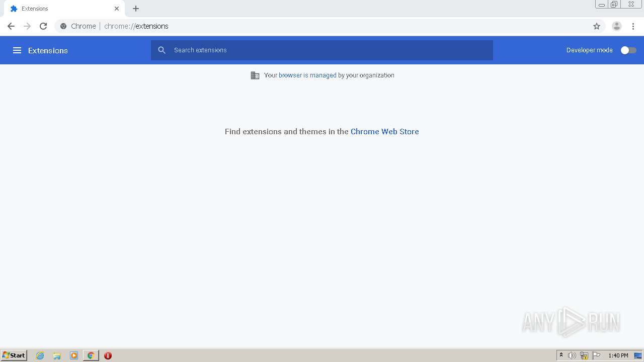Click the search magnifier icon
644x362 pixels.
click(x=162, y=50)
